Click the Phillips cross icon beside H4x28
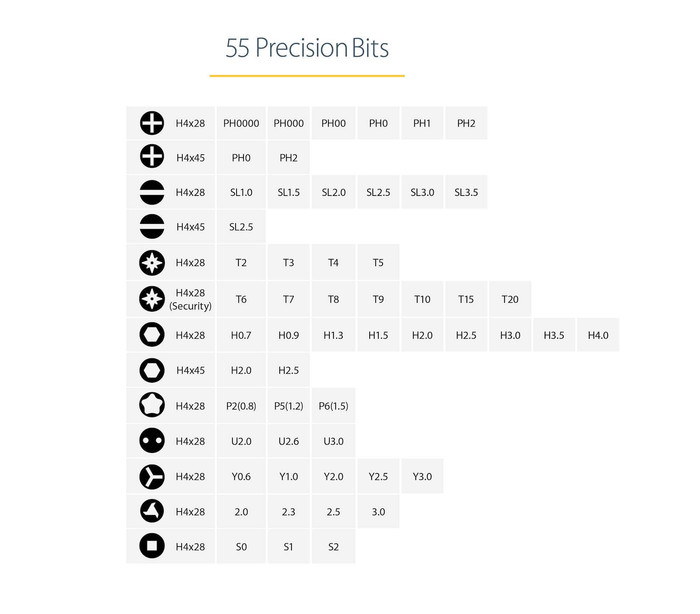 [152, 123]
